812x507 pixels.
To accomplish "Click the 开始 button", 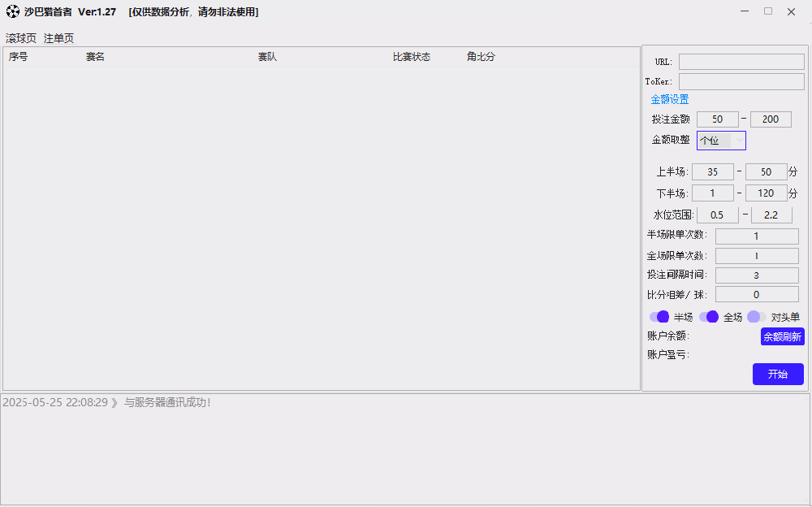I will point(778,375).
